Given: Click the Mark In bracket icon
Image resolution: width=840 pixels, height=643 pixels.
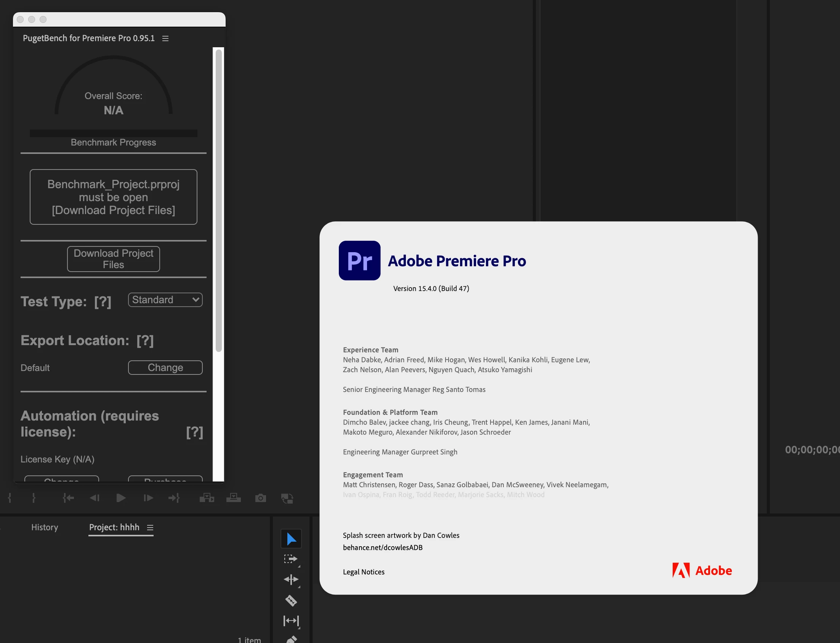Looking at the screenshot, I should (10, 498).
